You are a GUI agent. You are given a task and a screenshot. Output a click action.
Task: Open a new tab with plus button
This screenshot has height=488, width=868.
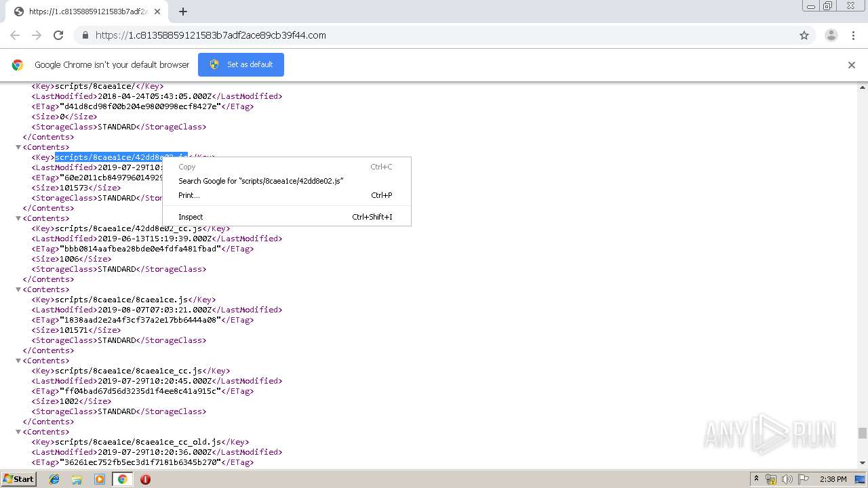(183, 12)
